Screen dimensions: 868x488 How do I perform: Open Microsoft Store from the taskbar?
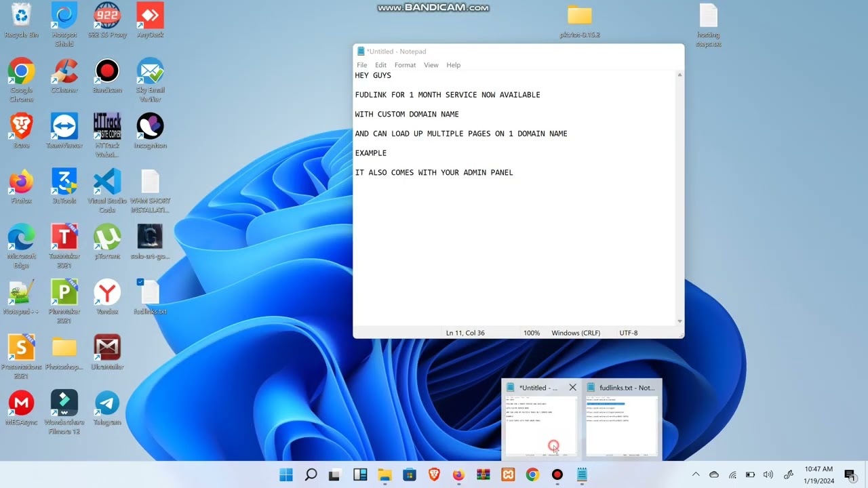click(x=409, y=475)
